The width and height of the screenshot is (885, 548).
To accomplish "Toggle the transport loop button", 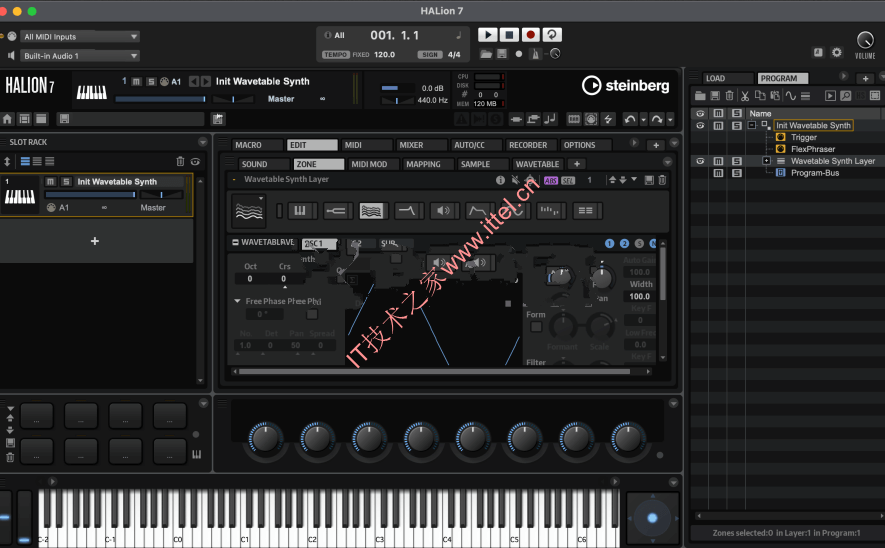I will click(552, 35).
